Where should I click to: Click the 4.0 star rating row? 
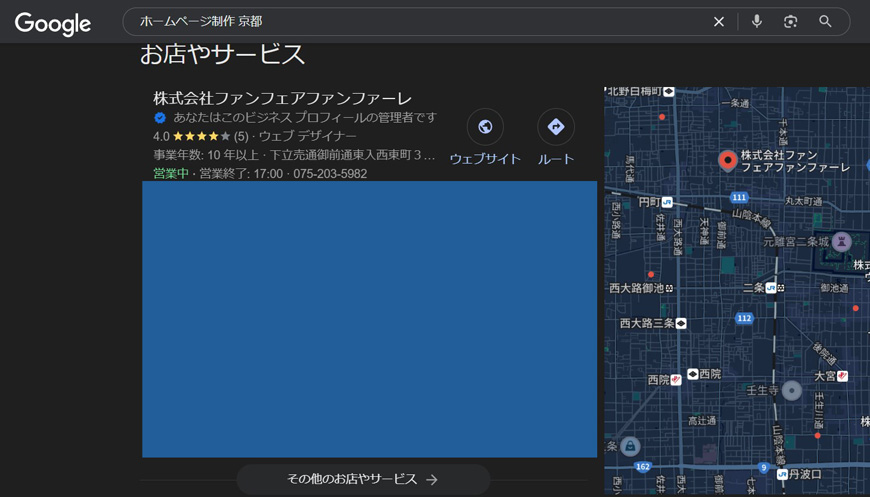coord(201,136)
